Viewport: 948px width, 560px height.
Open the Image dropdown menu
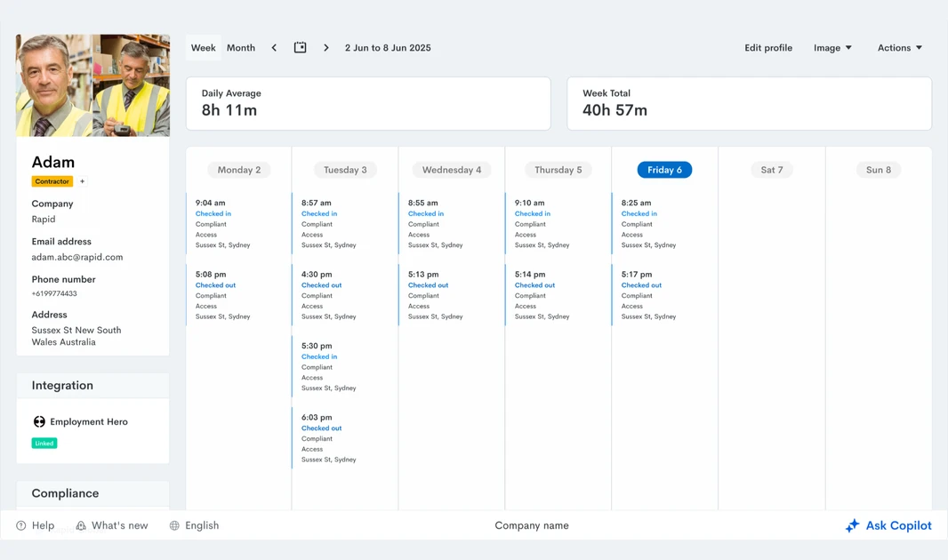point(832,48)
